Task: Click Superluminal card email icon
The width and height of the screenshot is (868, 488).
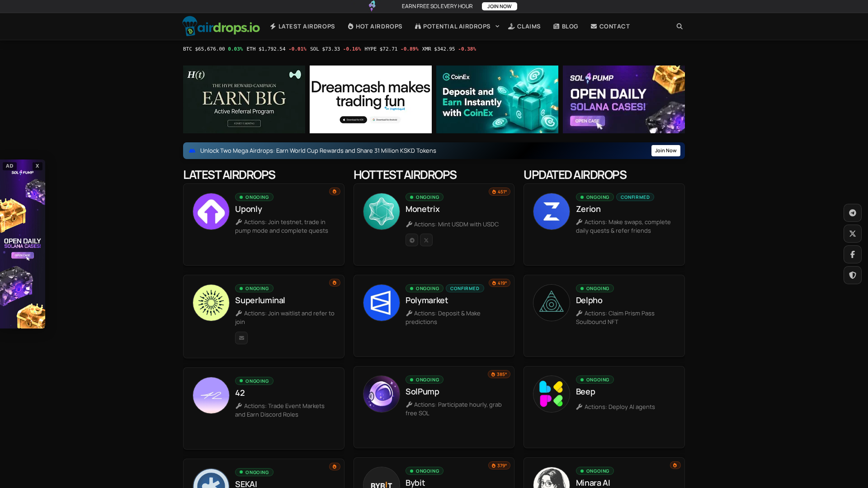Action: pyautogui.click(x=241, y=338)
